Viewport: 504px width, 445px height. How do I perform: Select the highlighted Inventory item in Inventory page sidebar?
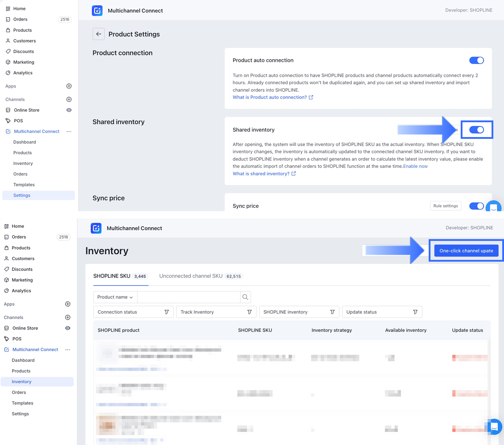click(37, 382)
